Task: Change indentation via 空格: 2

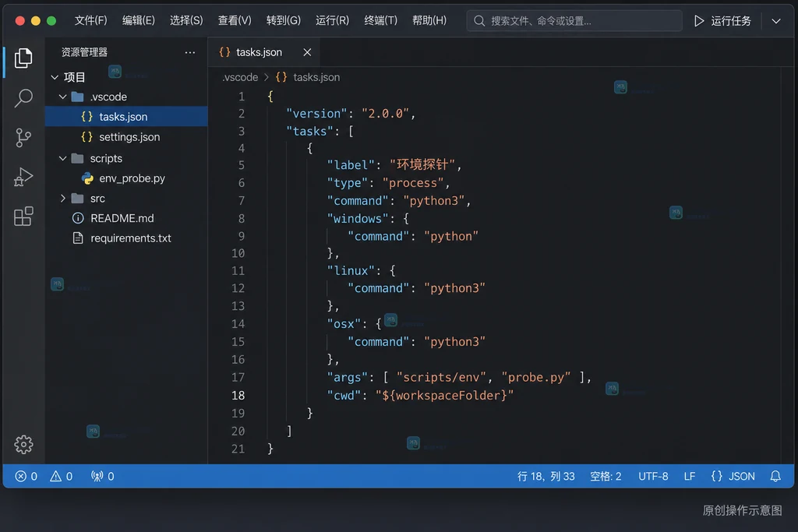Action: click(x=606, y=476)
